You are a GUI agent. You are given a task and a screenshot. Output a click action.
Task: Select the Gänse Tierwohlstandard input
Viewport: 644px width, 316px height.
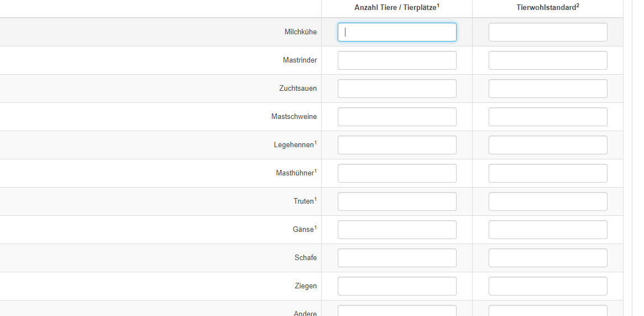click(548, 230)
